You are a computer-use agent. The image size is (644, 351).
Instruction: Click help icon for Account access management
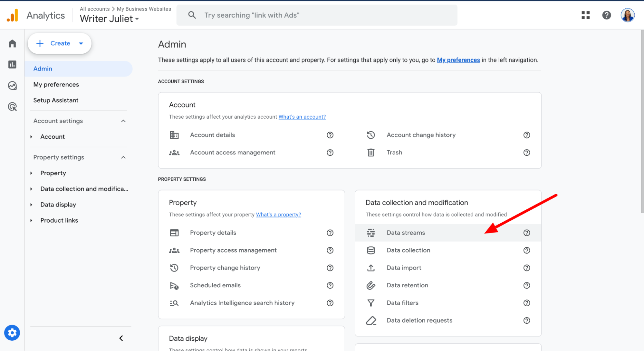pos(330,152)
